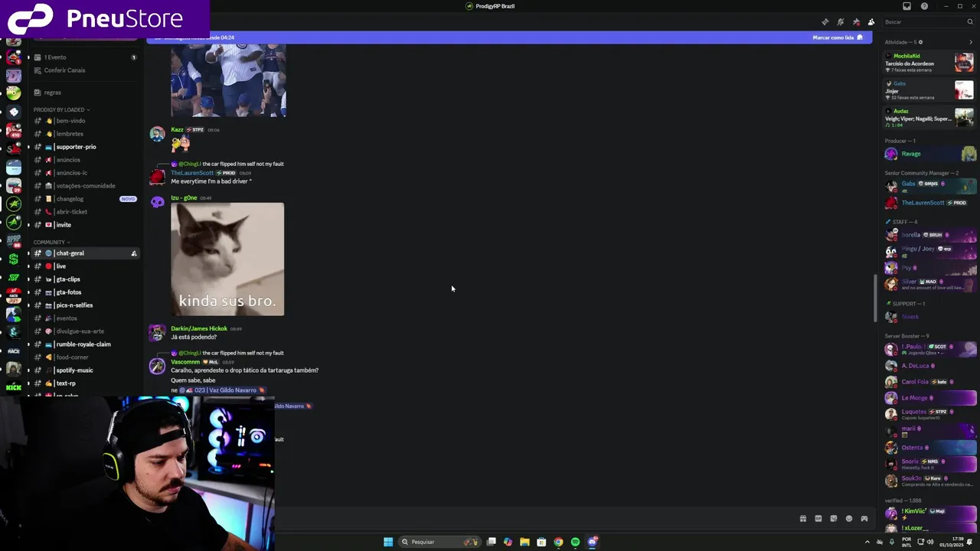
Task: Open the invite channel
Action: click(x=84, y=225)
